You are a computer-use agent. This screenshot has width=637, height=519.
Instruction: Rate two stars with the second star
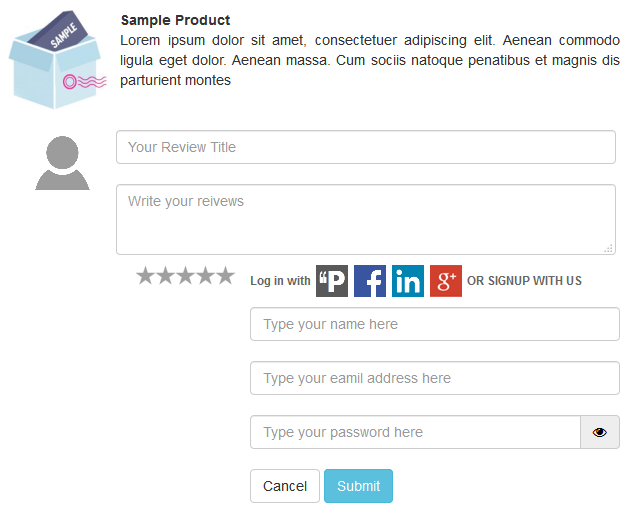coord(165,276)
